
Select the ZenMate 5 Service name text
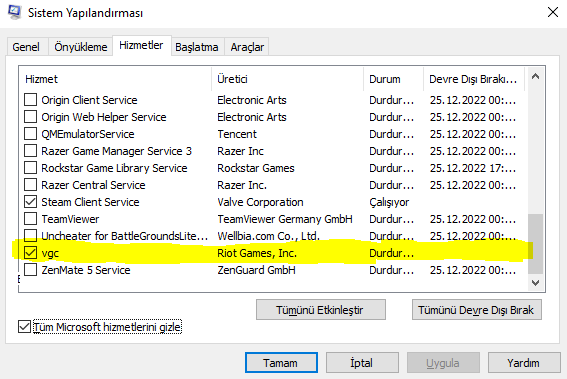coord(86,270)
